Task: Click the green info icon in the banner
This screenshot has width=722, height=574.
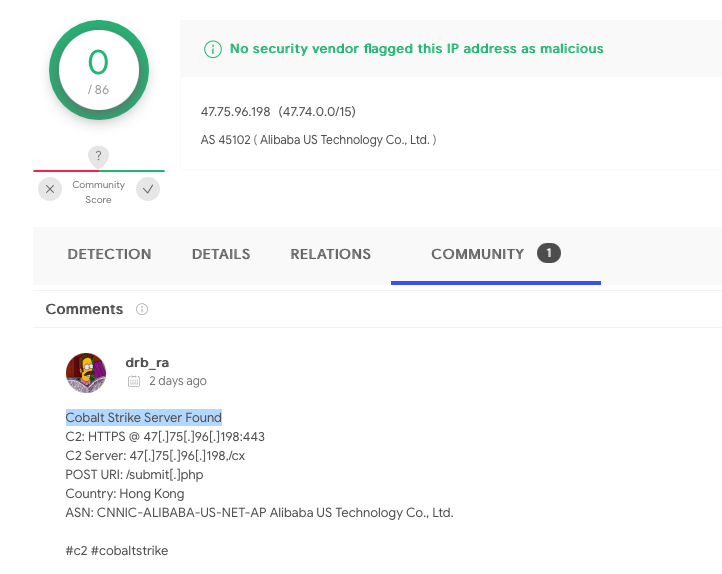Action: point(213,49)
